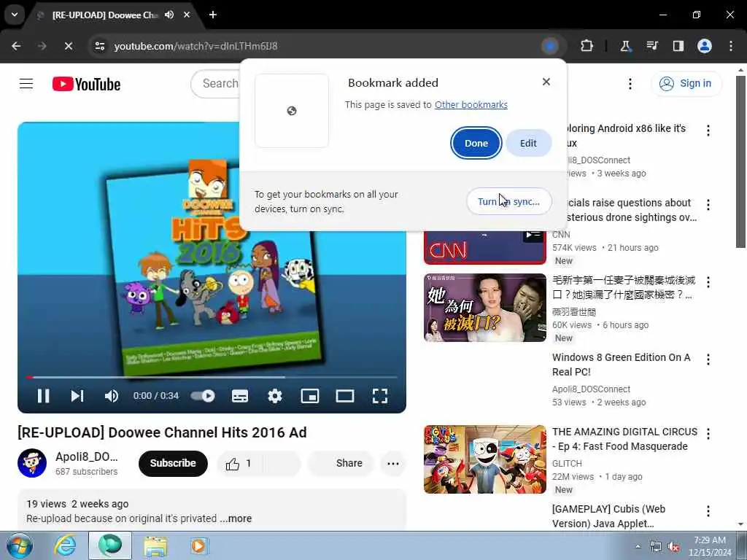Open Apoli8_DO channel avatar
The image size is (747, 560).
[x=32, y=463]
